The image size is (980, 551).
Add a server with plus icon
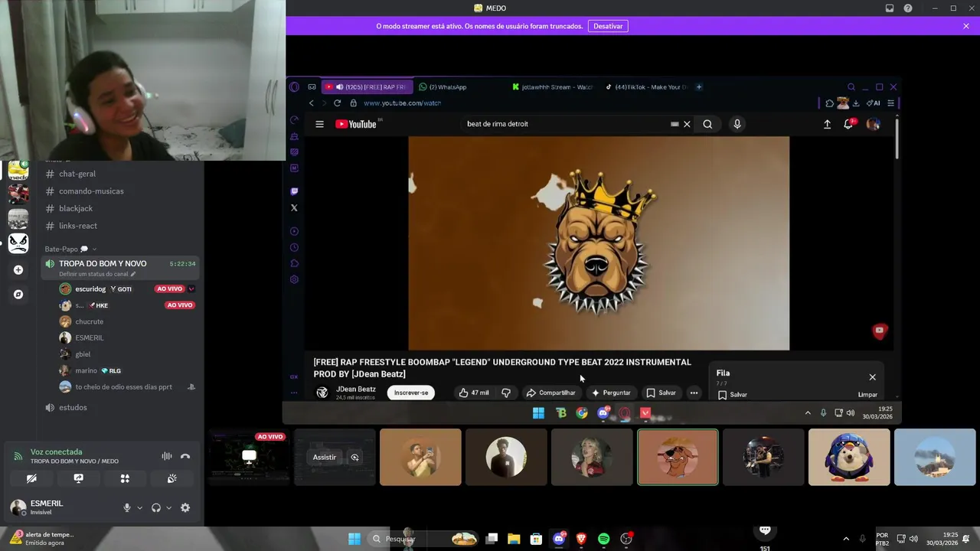(x=18, y=269)
